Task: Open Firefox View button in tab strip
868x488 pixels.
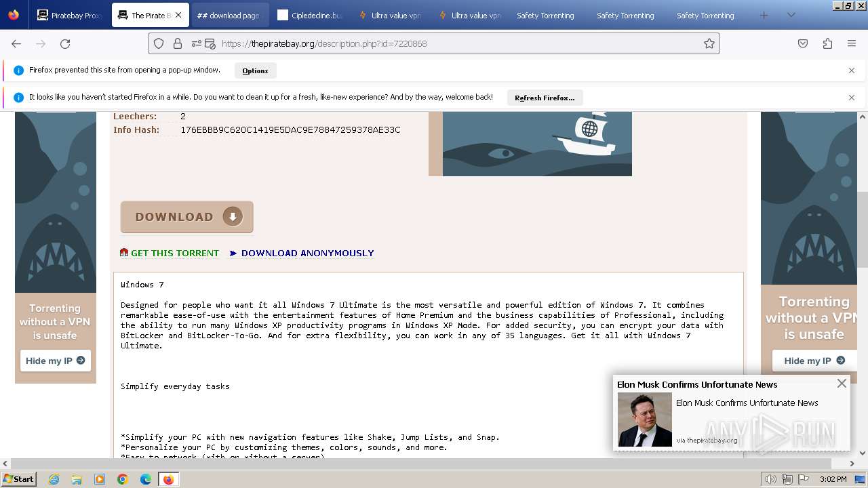Action: coord(14,15)
